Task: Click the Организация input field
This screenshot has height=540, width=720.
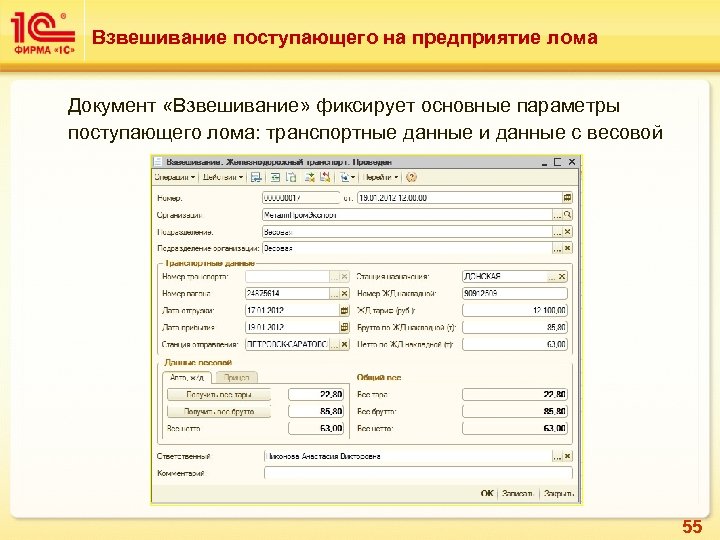Action: point(407,215)
